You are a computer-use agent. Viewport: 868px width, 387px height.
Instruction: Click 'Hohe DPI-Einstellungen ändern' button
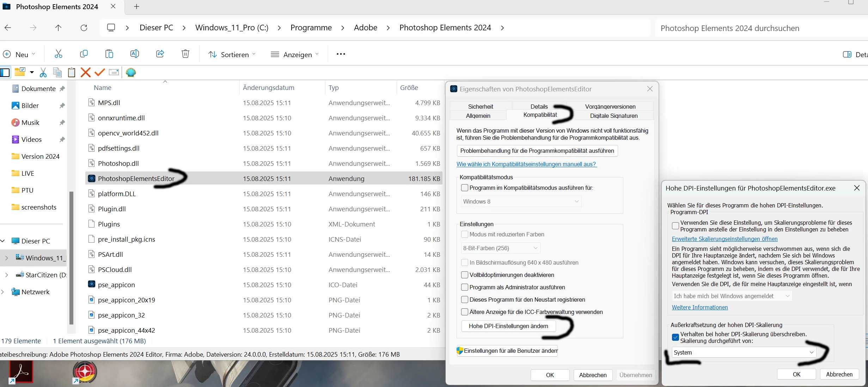(x=508, y=326)
